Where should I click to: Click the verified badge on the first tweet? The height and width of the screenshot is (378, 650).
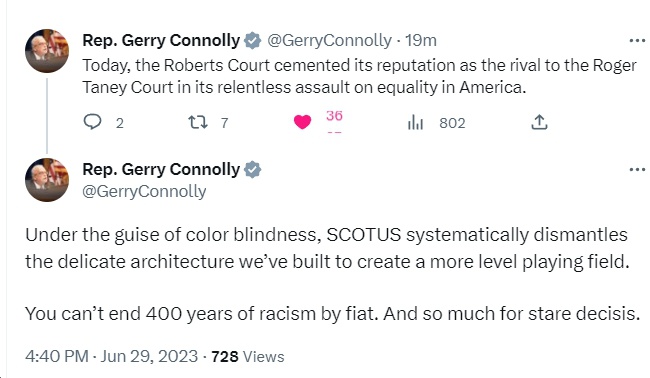point(252,41)
